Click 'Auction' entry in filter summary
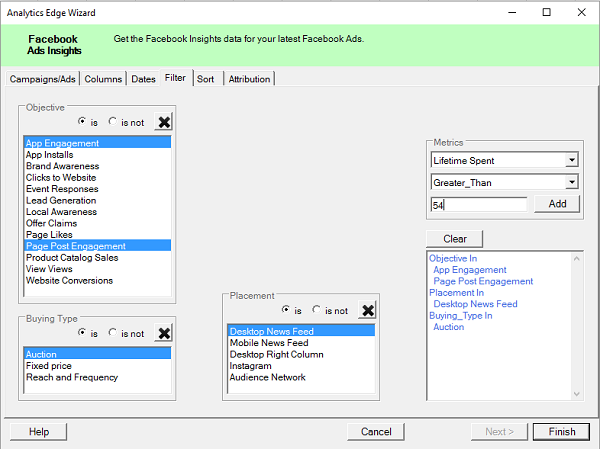The width and height of the screenshot is (600, 449). coord(448,327)
